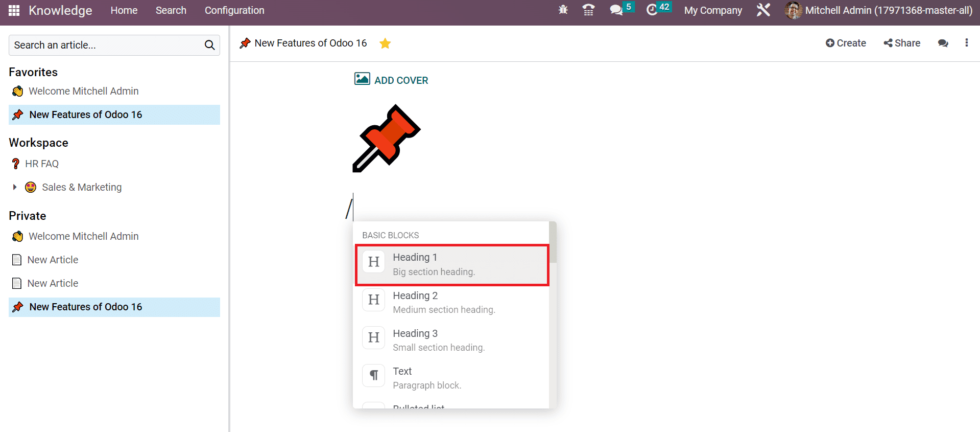The height and width of the screenshot is (432, 980).
Task: Expand the Sales & Marketing tree arrow
Action: point(15,187)
